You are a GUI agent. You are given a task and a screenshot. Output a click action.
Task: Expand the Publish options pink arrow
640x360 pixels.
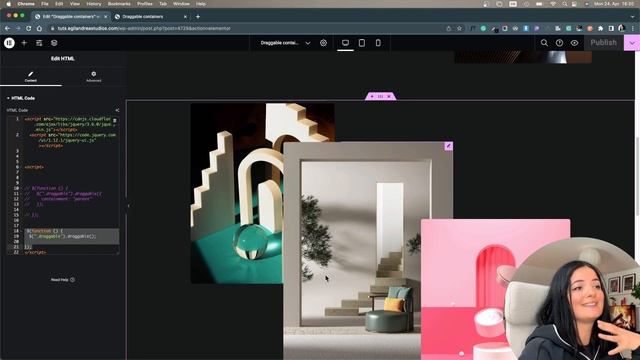click(x=632, y=43)
